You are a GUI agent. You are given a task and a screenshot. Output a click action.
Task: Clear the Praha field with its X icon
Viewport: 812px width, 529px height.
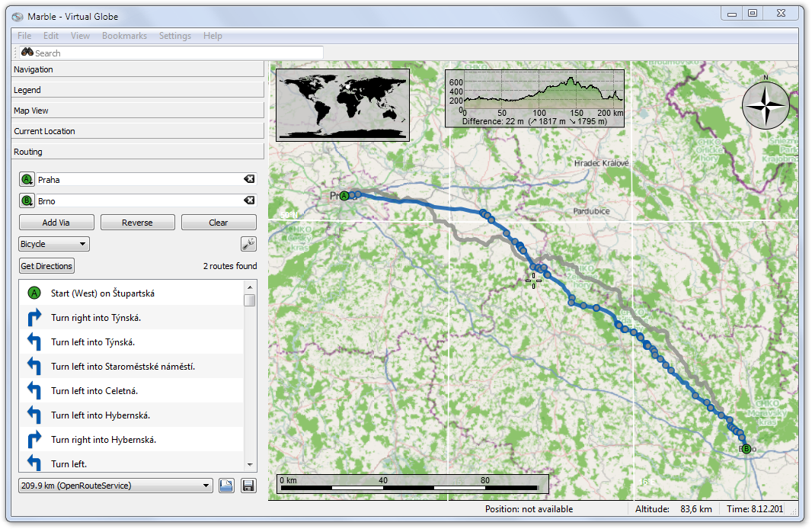click(249, 179)
